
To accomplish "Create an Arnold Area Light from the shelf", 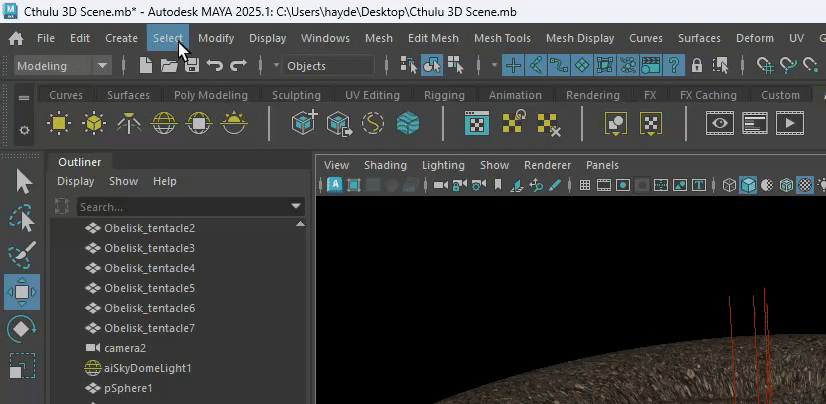I will point(59,123).
